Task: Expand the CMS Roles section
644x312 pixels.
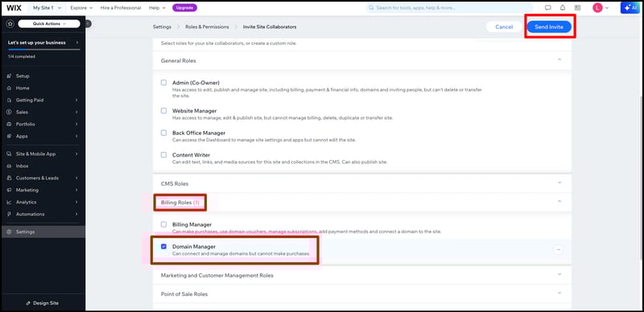Action: 361,183
